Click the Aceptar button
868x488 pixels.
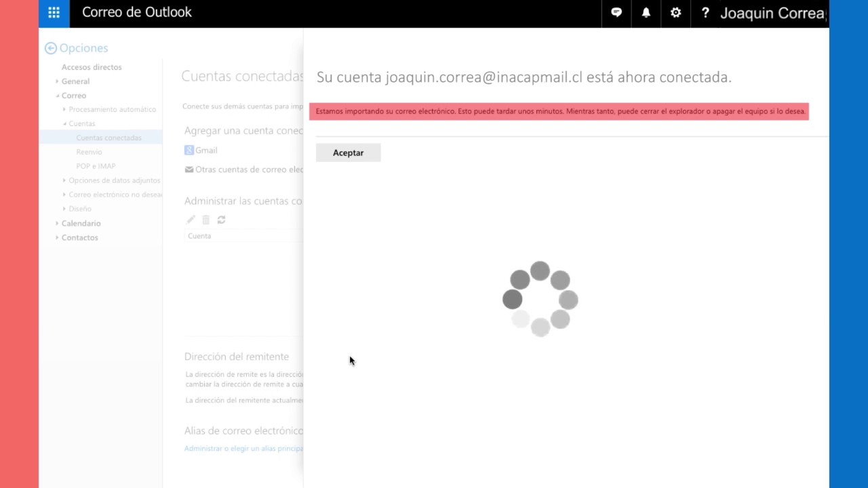(348, 152)
